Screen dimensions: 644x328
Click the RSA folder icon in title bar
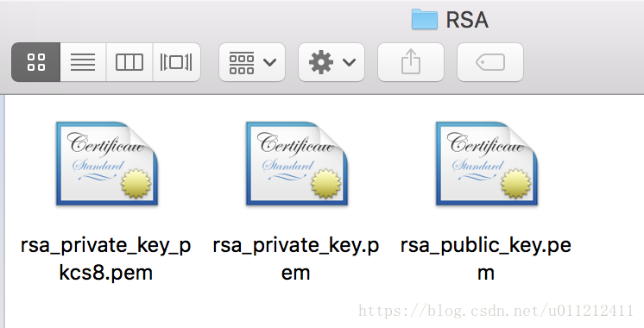pyautogui.click(x=425, y=19)
